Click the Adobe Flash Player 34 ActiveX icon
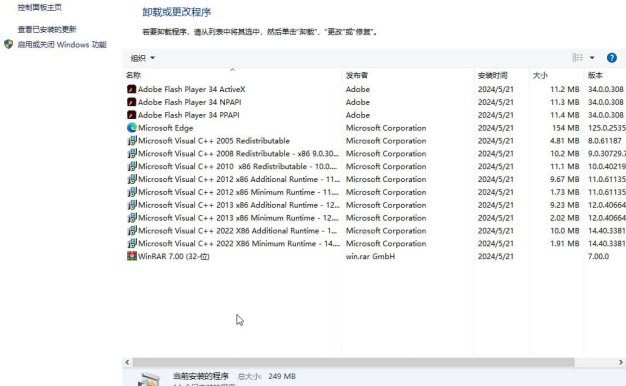 click(x=131, y=89)
